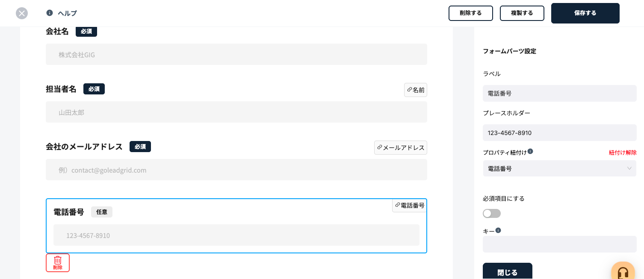Click the プレースホルダー input field
The height and width of the screenshot is (279, 644).
[559, 133]
